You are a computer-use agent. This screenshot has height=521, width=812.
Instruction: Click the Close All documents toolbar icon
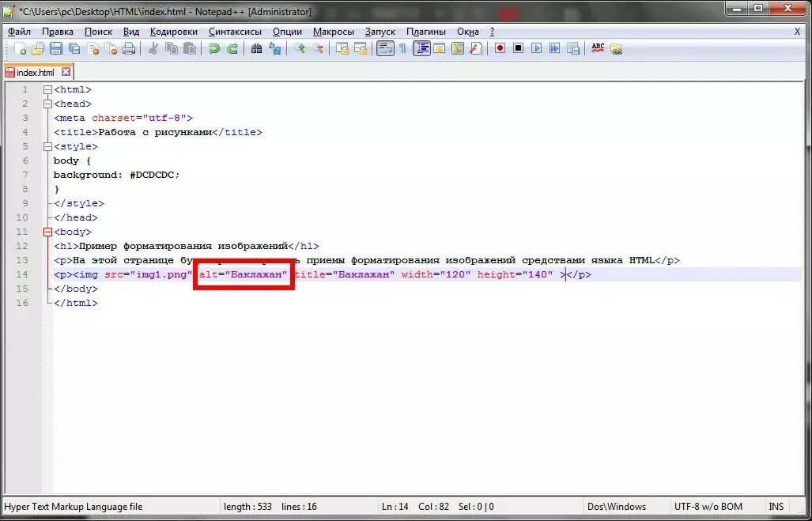111,49
